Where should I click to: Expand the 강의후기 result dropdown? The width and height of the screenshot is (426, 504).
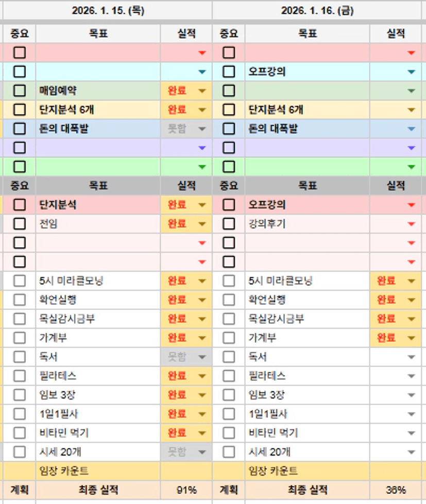coord(411,224)
